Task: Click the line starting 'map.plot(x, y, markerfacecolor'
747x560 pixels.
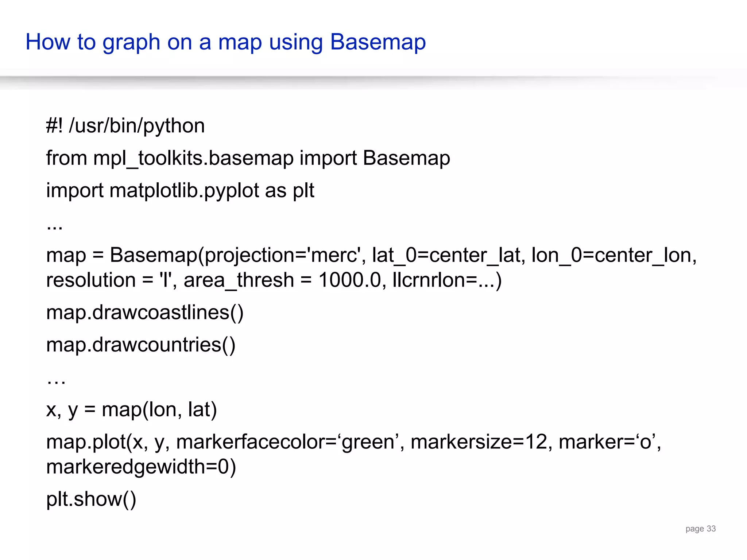Action: [354, 442]
